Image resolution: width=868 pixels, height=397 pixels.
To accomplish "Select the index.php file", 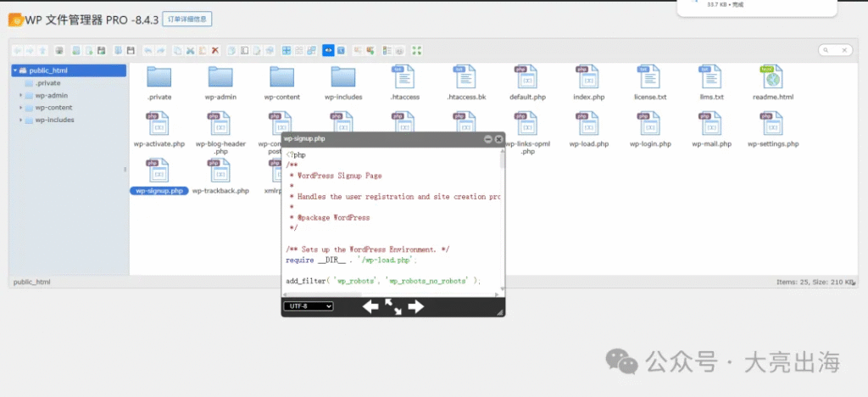I will click(589, 83).
